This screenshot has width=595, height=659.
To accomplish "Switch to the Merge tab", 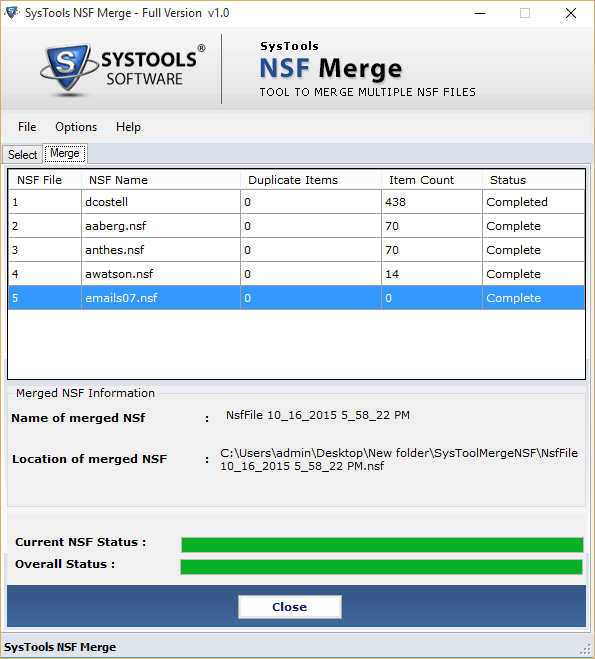I will (x=65, y=153).
